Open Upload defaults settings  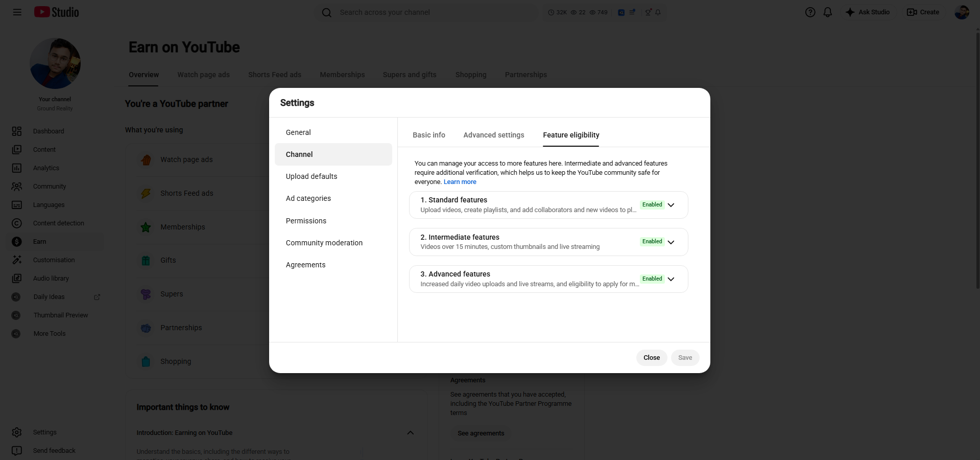(333, 176)
